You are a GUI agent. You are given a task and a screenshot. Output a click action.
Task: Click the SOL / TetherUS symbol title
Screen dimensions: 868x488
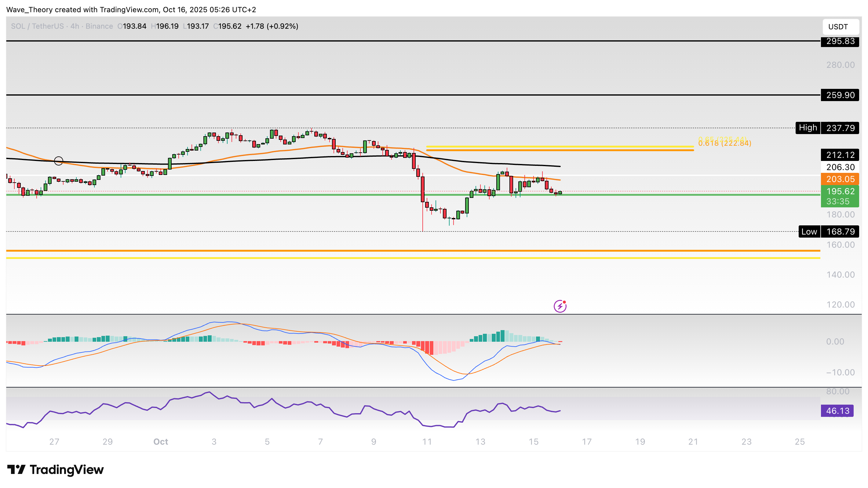tap(37, 26)
